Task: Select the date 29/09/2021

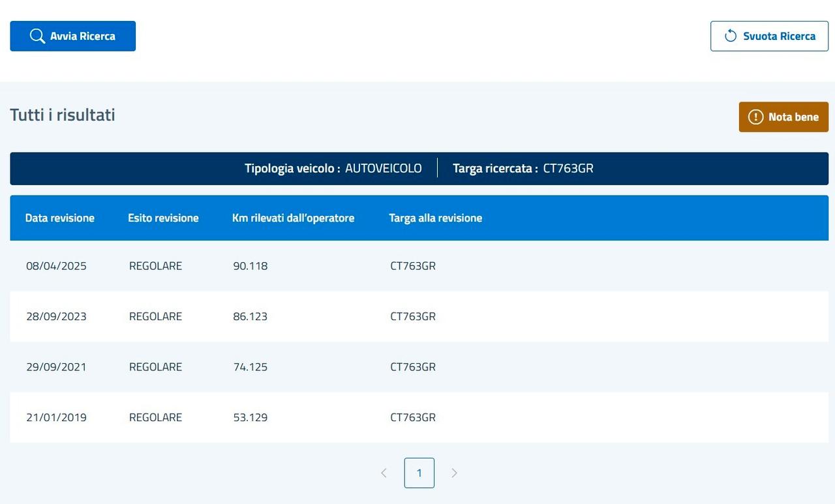Action: (56, 367)
